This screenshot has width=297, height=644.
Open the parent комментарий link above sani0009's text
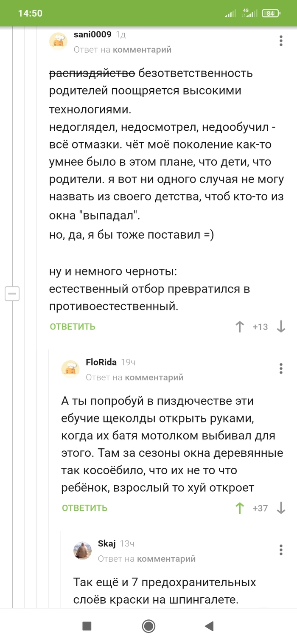pyautogui.click(x=142, y=49)
